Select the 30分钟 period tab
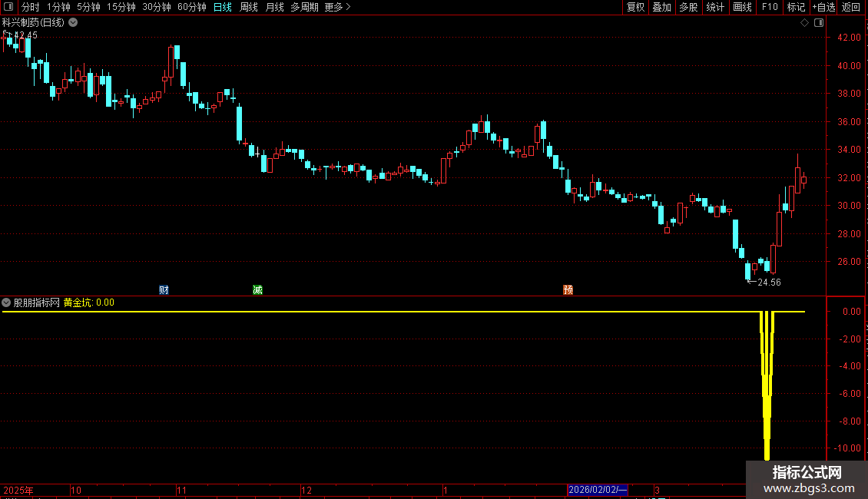This screenshot has height=499, width=868. (156, 7)
